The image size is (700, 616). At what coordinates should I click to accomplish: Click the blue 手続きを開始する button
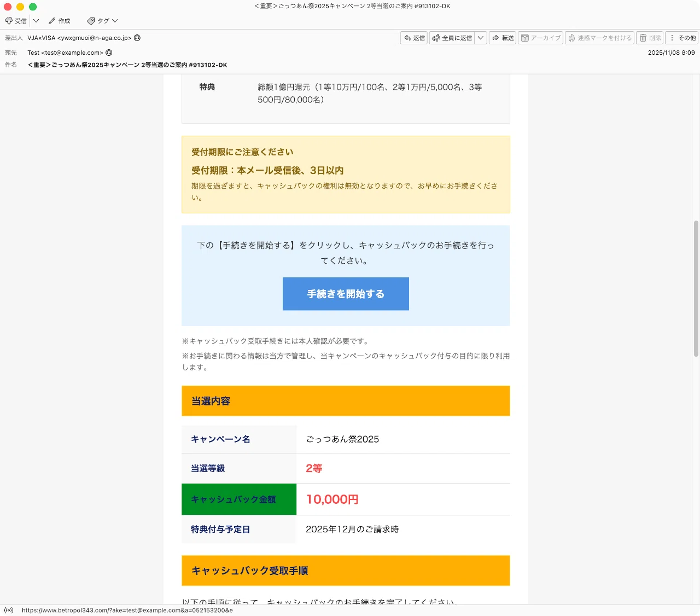346,294
